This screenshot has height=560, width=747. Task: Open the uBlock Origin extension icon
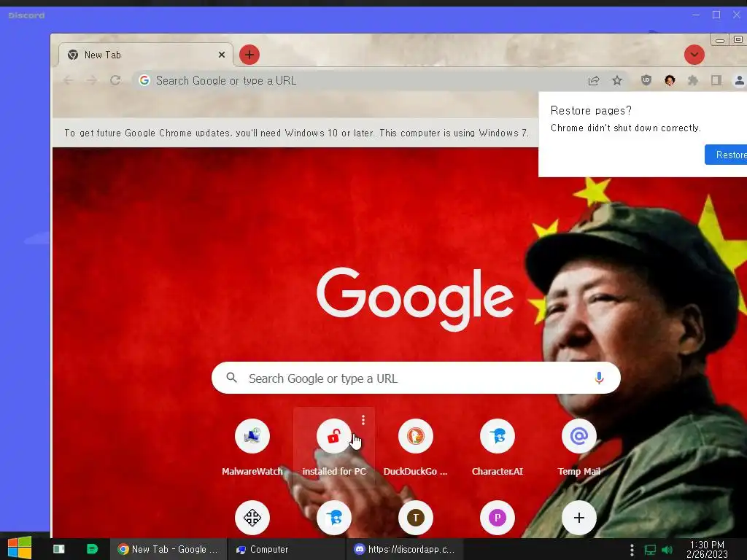[x=646, y=80]
